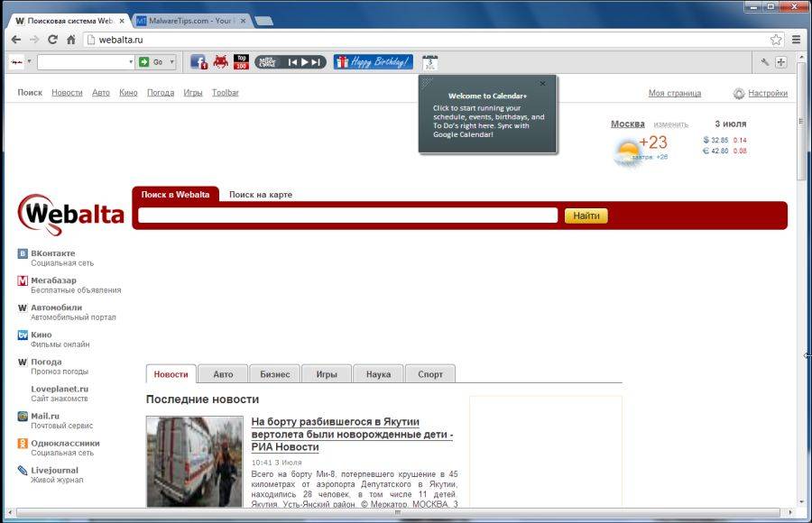Close the Webalta browser tab
The height and width of the screenshot is (523, 812).
(122, 22)
